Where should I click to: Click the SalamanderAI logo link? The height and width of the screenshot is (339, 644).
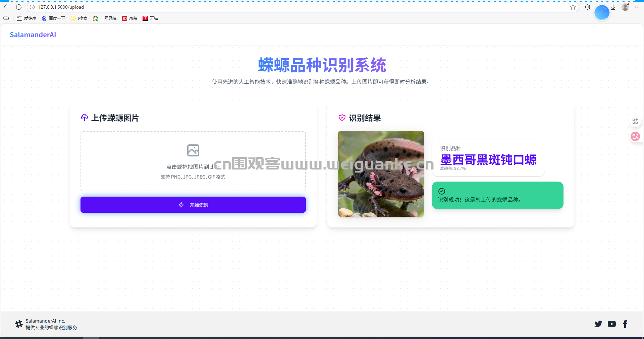pyautogui.click(x=33, y=35)
